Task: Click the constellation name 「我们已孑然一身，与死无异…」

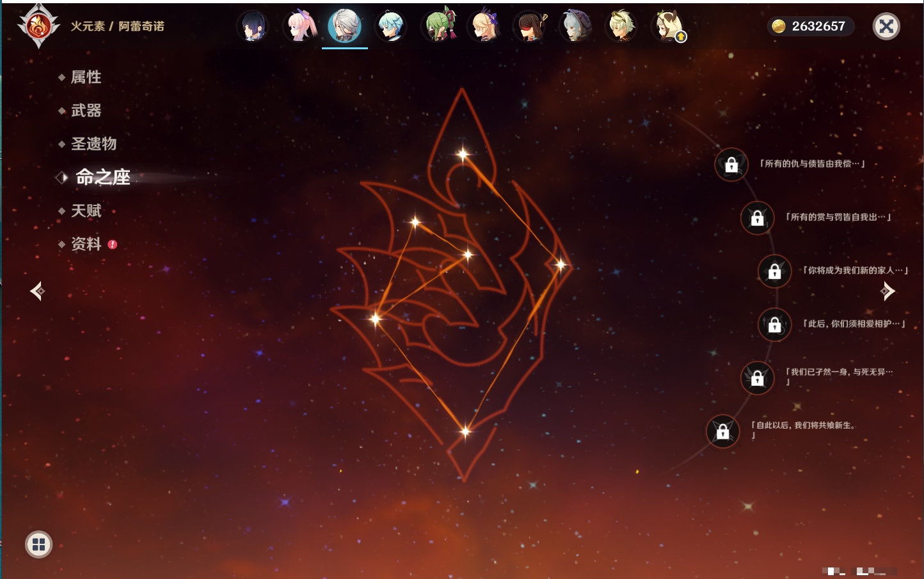Action: click(x=839, y=376)
